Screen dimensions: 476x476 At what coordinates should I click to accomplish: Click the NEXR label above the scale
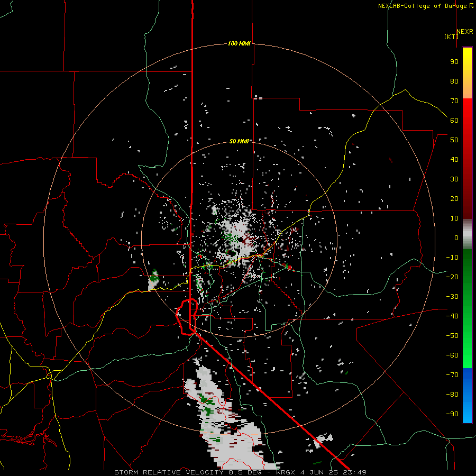click(x=465, y=32)
